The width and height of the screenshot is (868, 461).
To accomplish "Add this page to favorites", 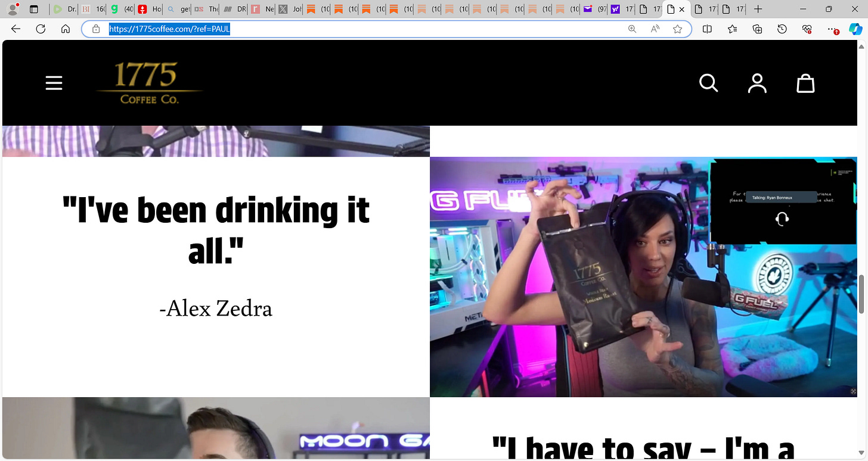I will pos(677,29).
